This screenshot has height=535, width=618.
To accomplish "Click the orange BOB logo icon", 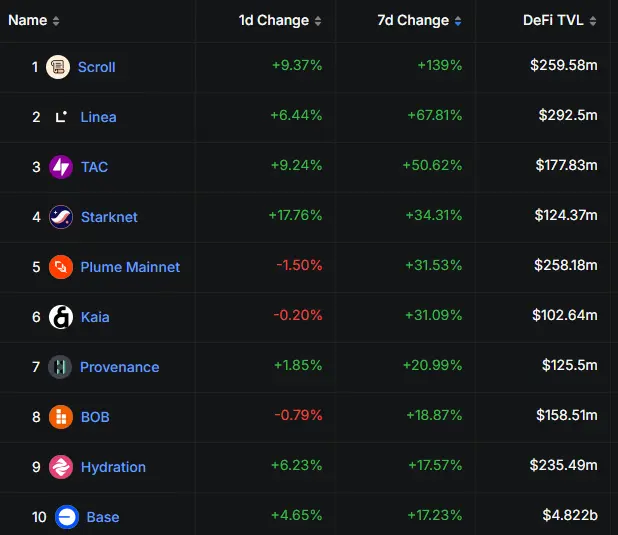I will pyautogui.click(x=61, y=417).
